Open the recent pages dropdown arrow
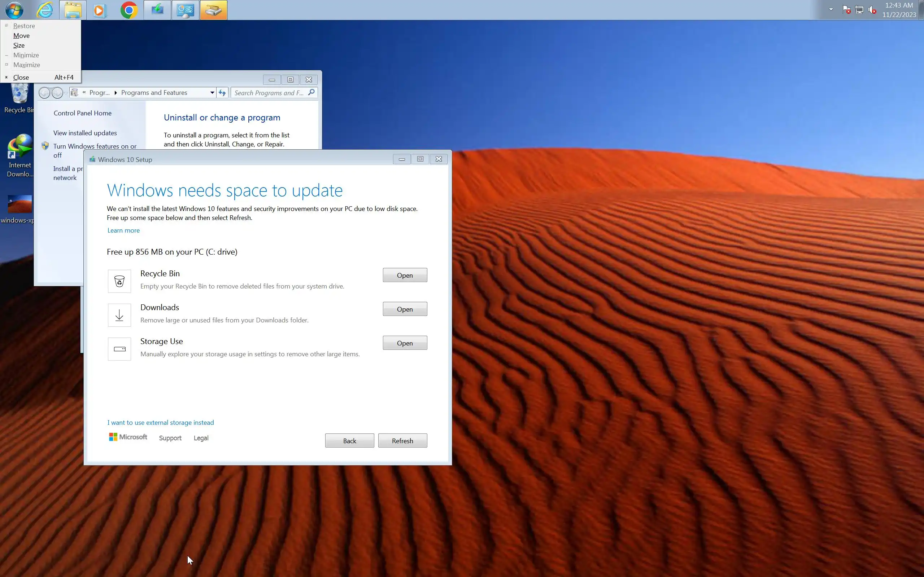This screenshot has height=577, width=924. 66,93
